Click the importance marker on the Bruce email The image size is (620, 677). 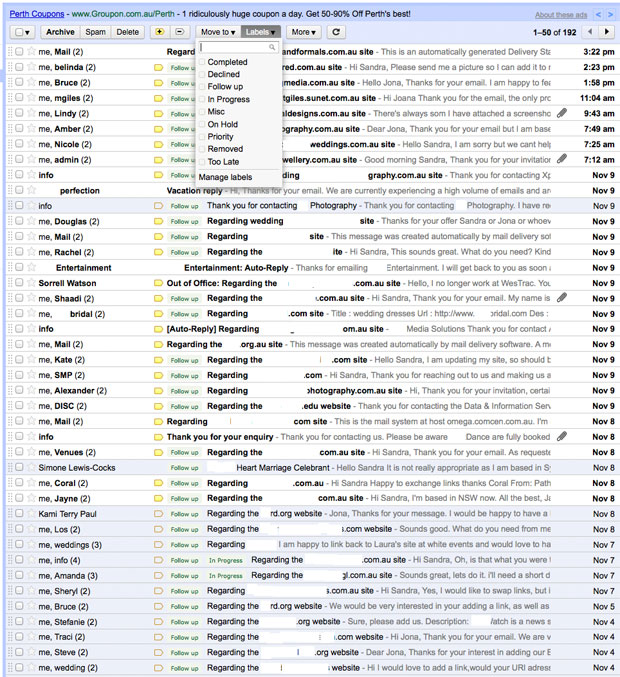coord(158,83)
